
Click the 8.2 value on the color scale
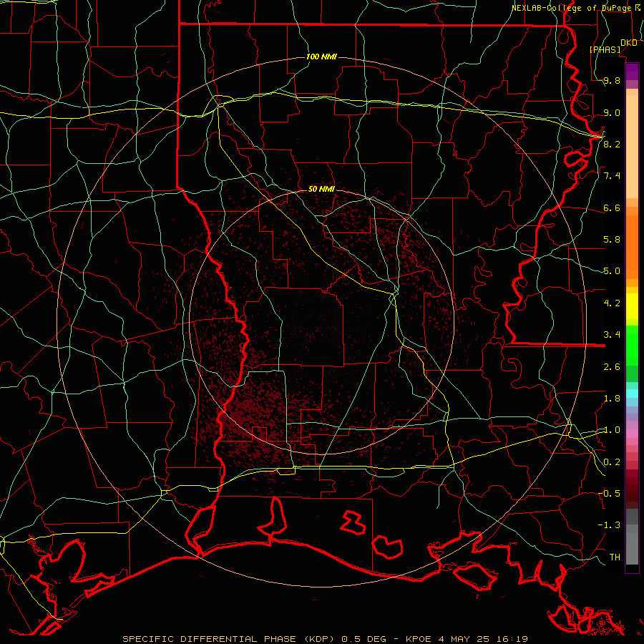(x=612, y=144)
